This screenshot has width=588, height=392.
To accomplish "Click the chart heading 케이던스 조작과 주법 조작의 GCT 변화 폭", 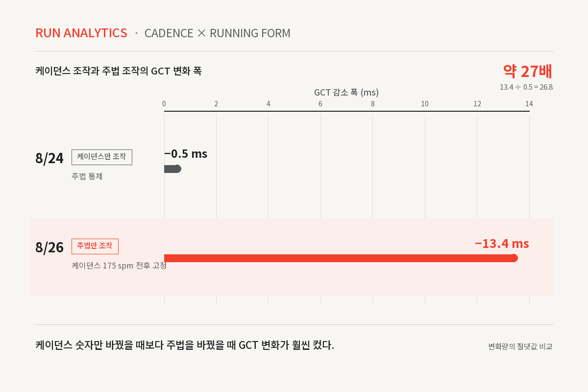I will tap(119, 71).
